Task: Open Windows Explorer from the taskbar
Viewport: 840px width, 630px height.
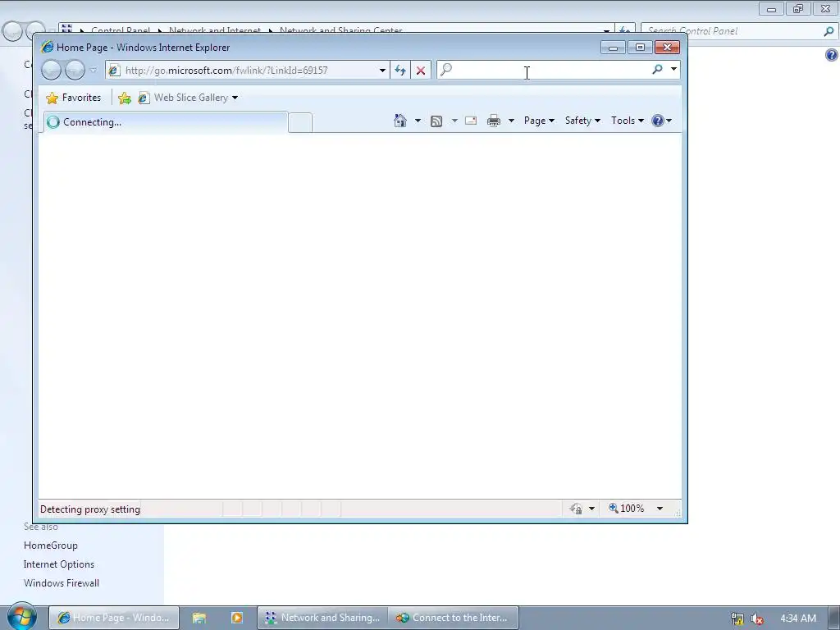Action: pos(199,618)
